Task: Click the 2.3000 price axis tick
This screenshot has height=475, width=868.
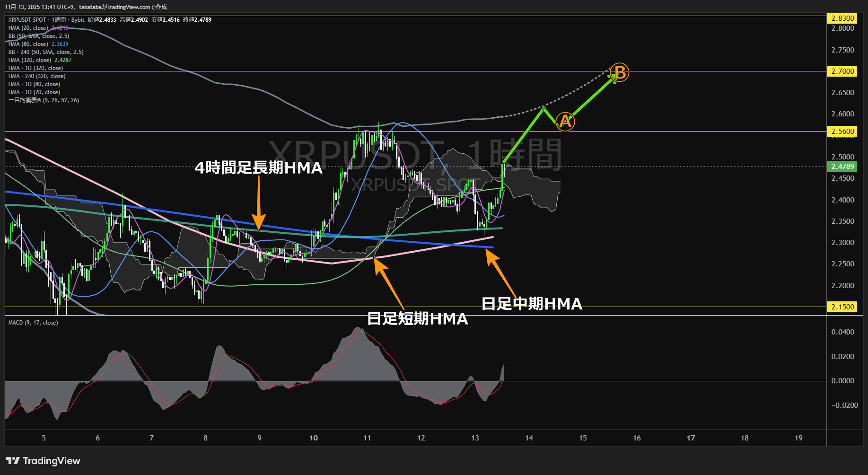Action: click(x=843, y=242)
